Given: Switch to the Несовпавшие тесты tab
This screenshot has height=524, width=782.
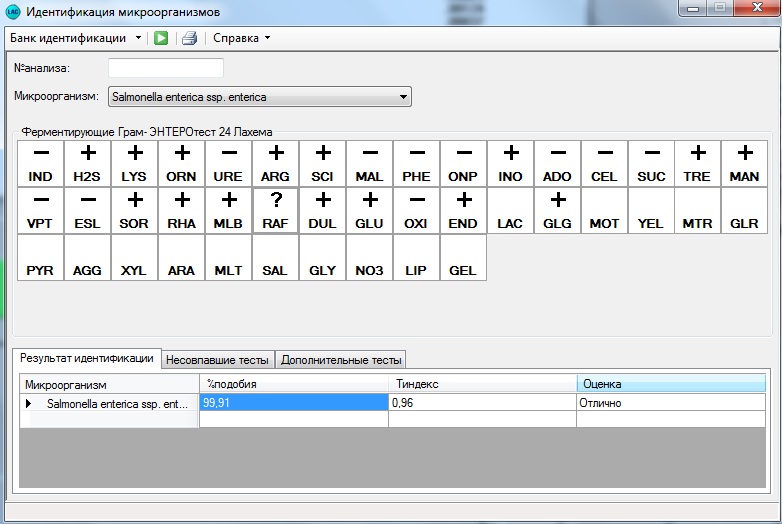Looking at the screenshot, I should point(217,359).
